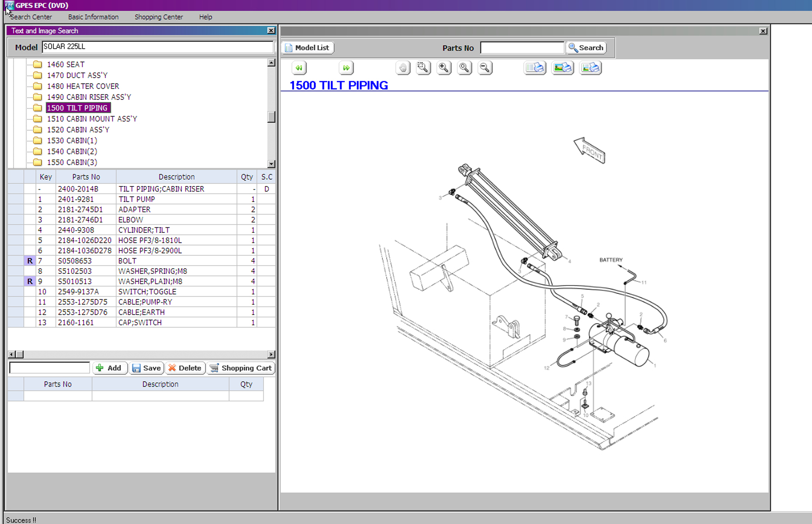Go to the next page with green forward arrows
Viewport: 812px width, 524px height.
tap(346, 68)
